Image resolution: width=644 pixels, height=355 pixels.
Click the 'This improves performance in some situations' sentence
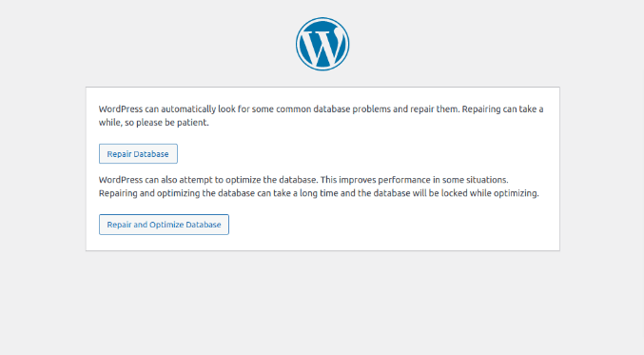click(414, 180)
